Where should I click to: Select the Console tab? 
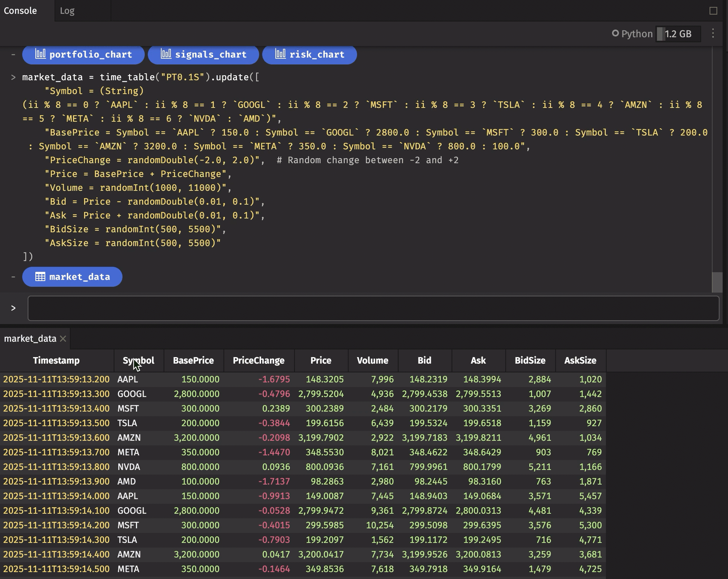click(x=20, y=11)
